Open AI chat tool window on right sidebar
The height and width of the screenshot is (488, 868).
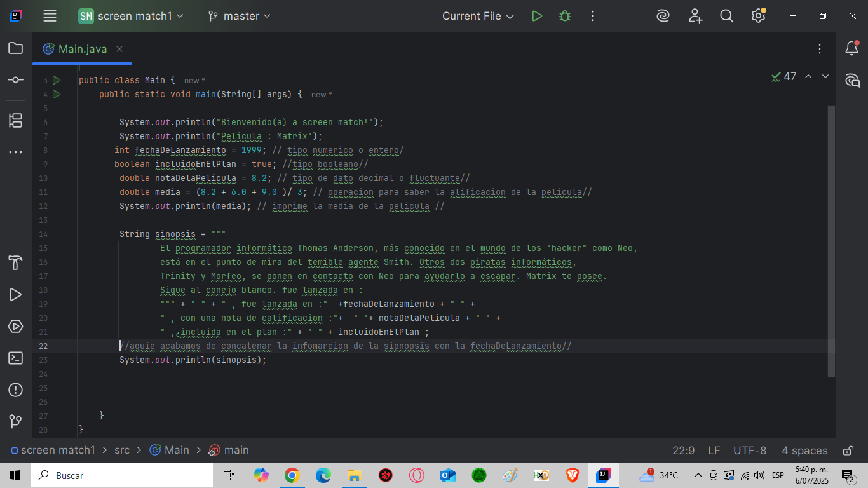[x=852, y=80]
